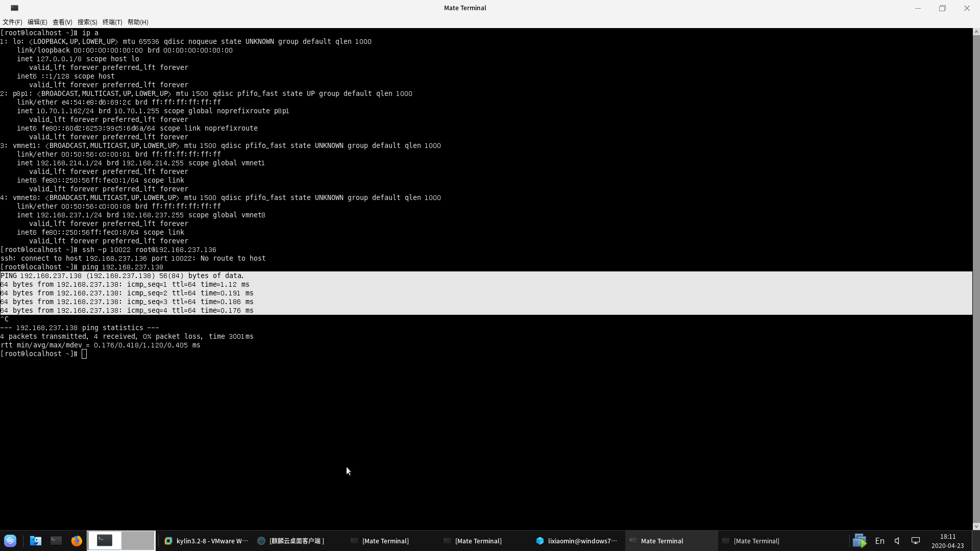Open the 帮助(H) help menu

138,22
